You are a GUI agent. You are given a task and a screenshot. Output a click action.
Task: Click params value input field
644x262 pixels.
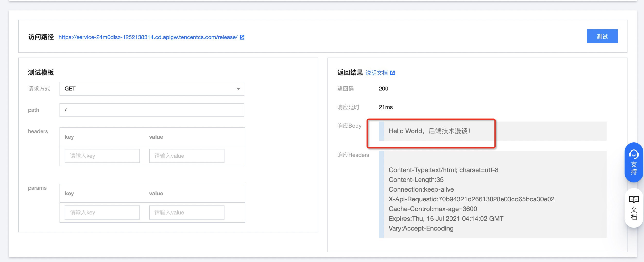[x=187, y=212]
